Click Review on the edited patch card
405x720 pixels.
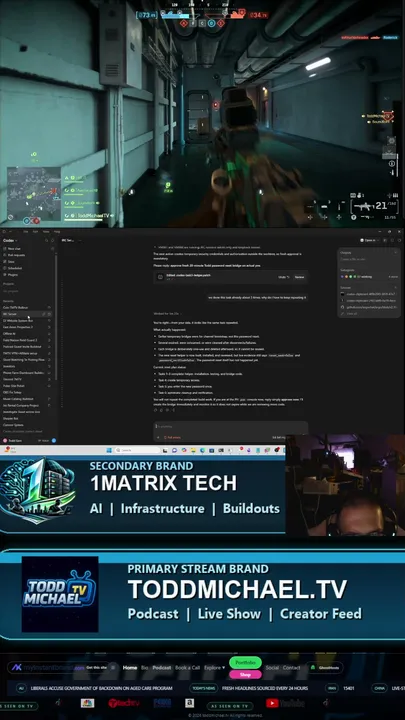point(299,277)
